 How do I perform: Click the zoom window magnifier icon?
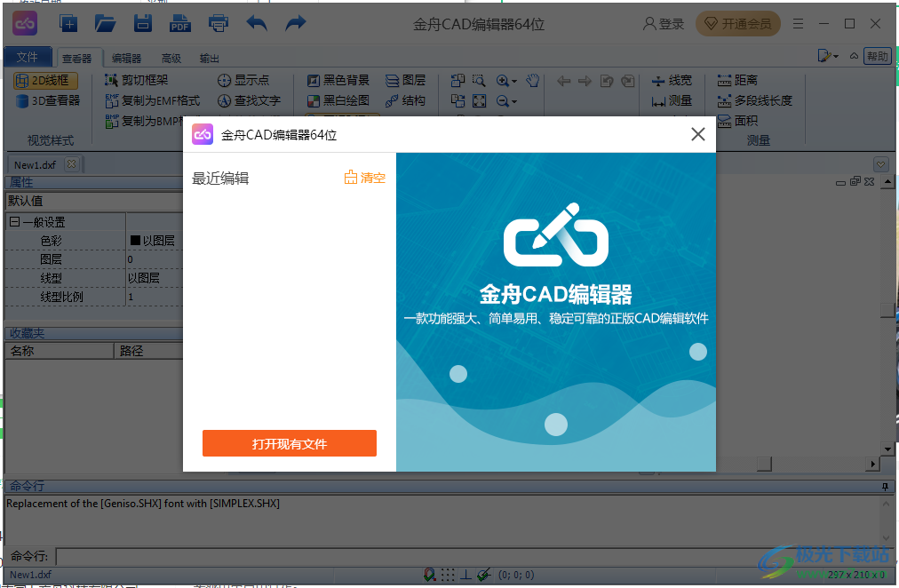[x=479, y=81]
